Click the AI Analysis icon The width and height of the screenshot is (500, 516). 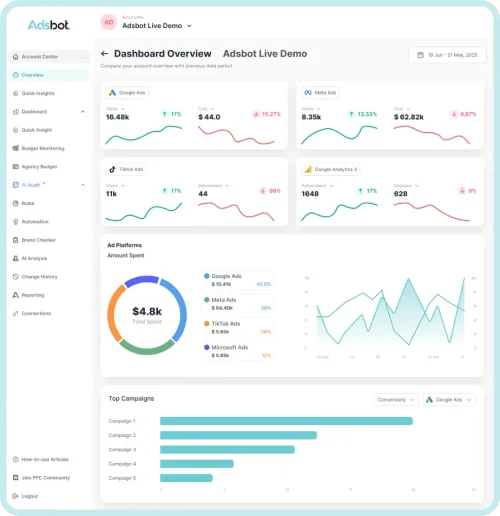pos(15,258)
